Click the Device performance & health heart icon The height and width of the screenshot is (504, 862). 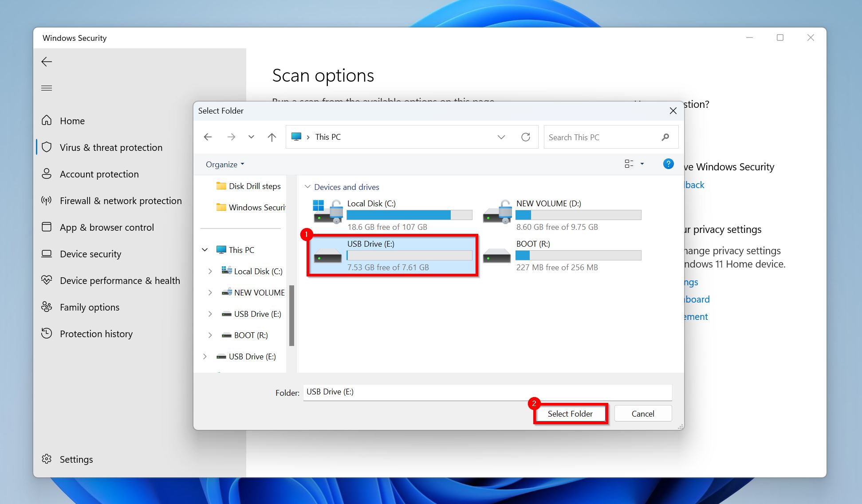click(x=47, y=280)
